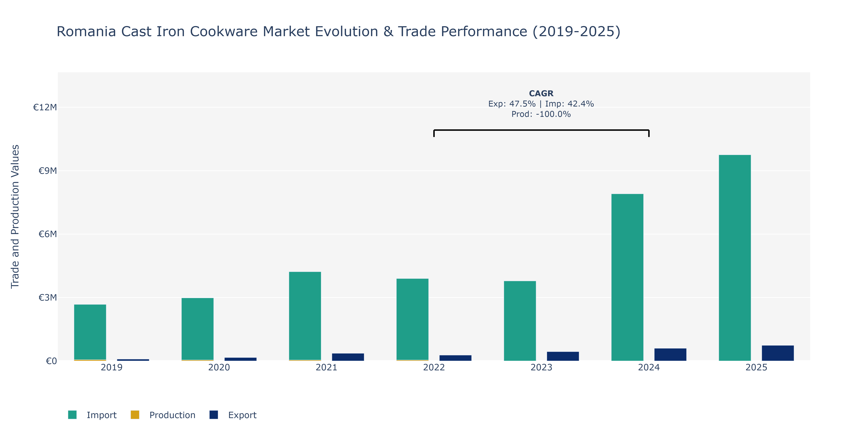Click the 2024 x-axis label
The height and width of the screenshot is (434, 868).
pos(649,367)
